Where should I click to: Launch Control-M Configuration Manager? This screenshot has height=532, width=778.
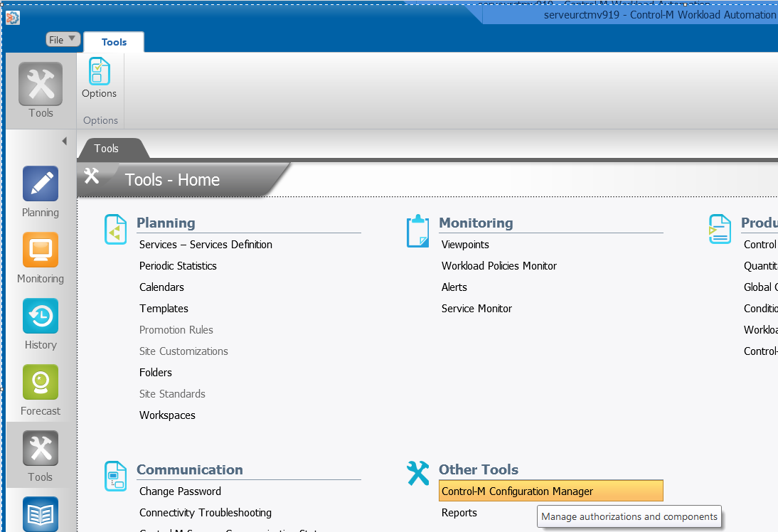pos(550,491)
